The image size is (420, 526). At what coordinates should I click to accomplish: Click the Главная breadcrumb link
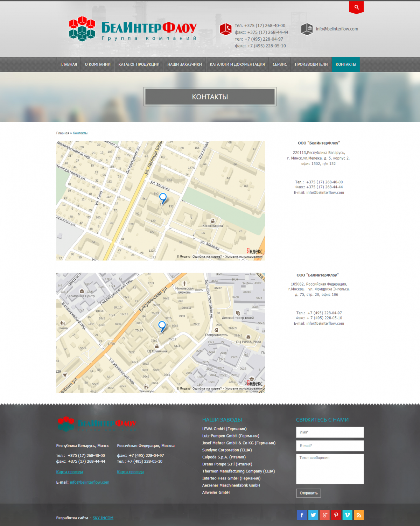[63, 133]
